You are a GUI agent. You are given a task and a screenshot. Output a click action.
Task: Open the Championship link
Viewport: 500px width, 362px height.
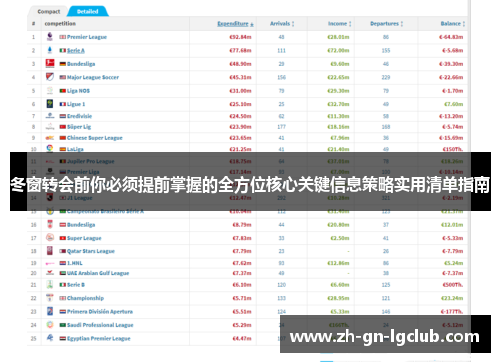click(x=85, y=298)
